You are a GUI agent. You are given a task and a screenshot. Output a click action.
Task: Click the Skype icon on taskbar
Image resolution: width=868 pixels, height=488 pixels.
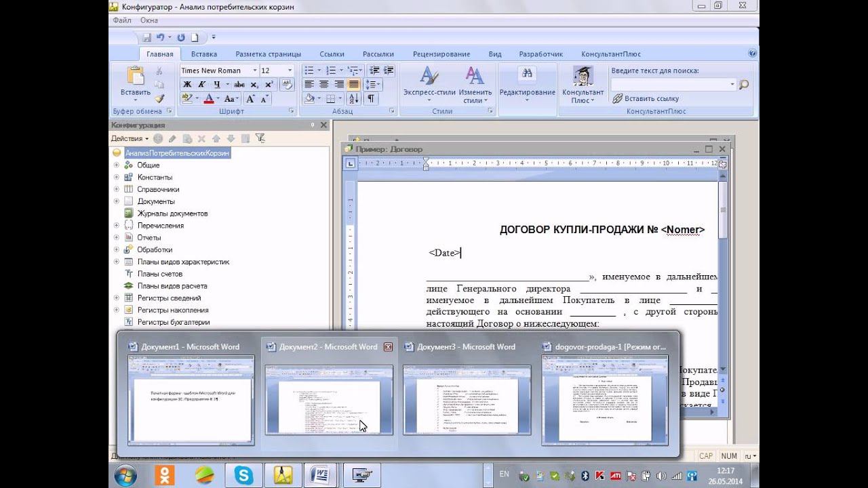click(x=244, y=475)
